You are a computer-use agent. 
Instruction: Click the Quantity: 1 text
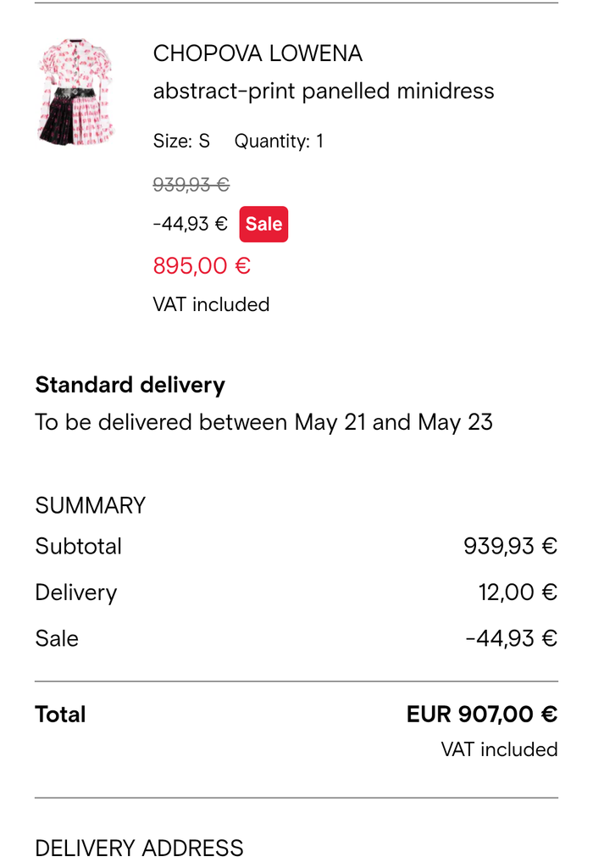coord(279,141)
